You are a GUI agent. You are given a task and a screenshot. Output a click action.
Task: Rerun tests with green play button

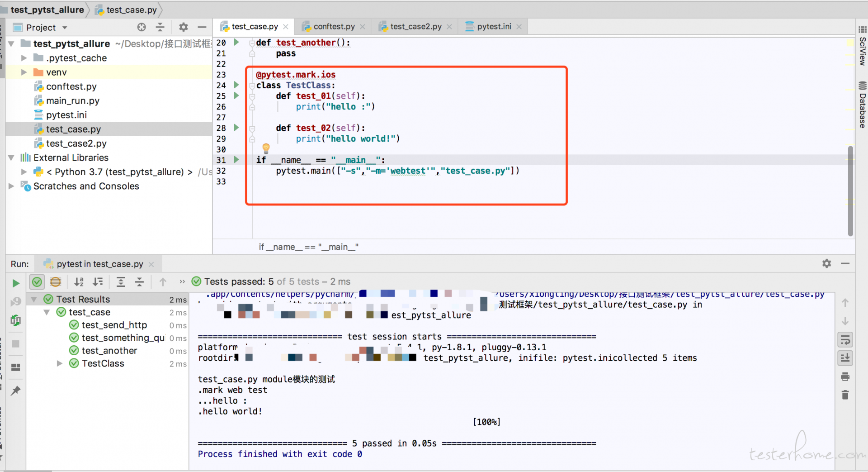click(x=16, y=283)
